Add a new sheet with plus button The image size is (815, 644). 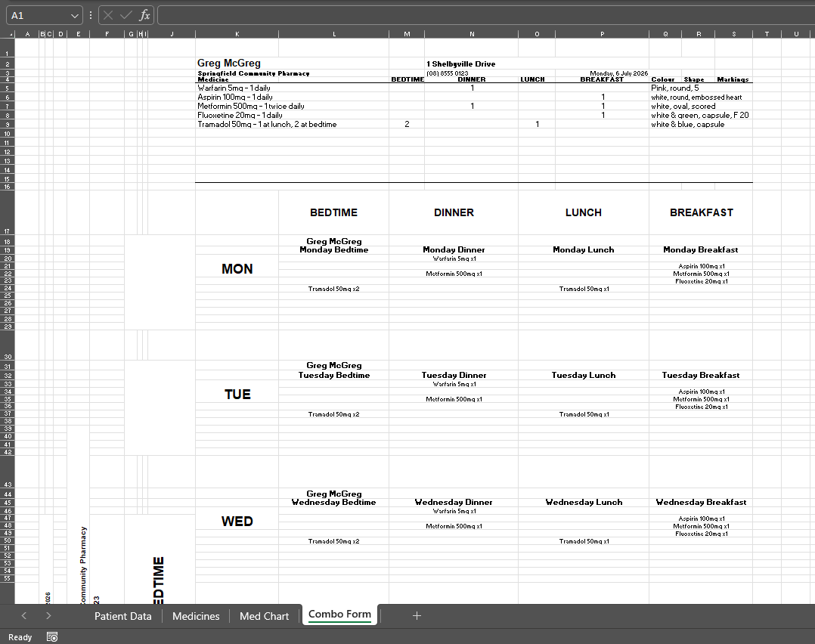pos(417,616)
